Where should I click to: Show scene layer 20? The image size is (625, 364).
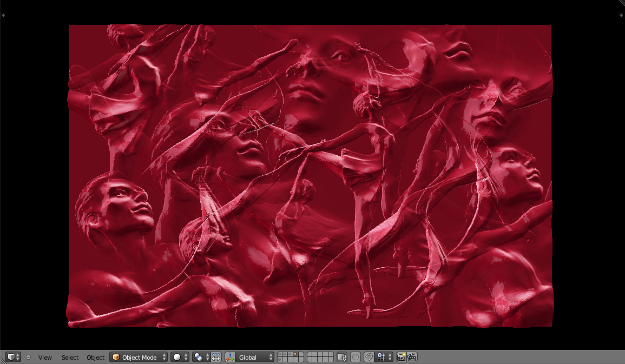331,360
